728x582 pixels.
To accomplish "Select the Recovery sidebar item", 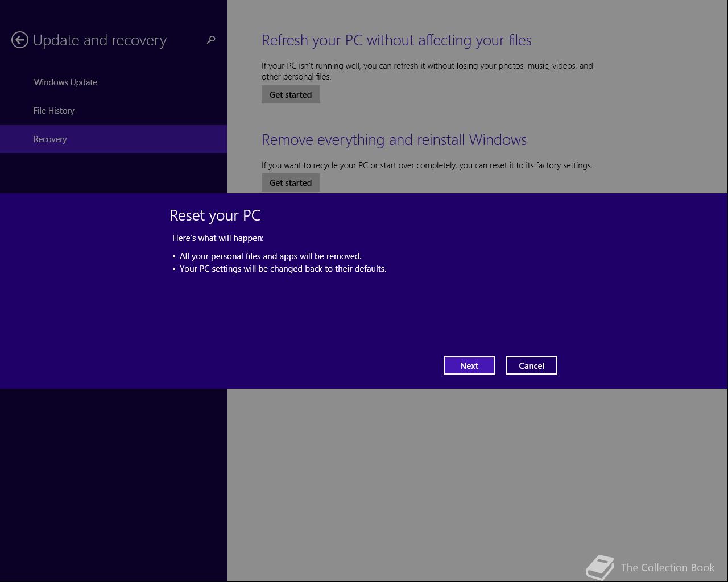I will pos(114,139).
